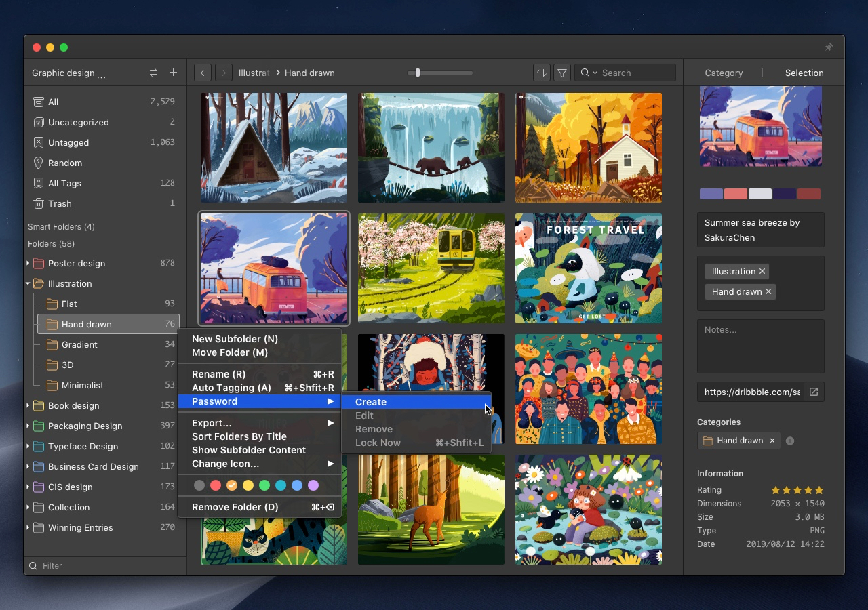
Task: Expand the Poster design folder
Action: tap(28, 263)
